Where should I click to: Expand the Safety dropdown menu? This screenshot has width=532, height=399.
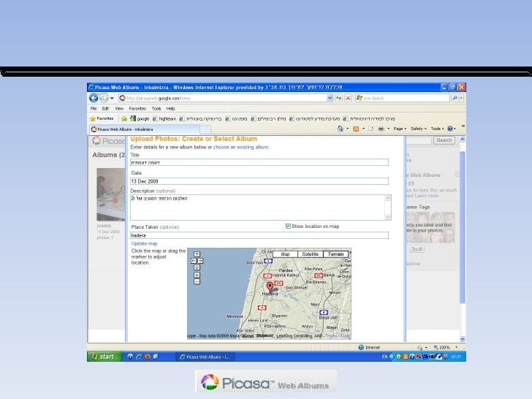pos(418,129)
